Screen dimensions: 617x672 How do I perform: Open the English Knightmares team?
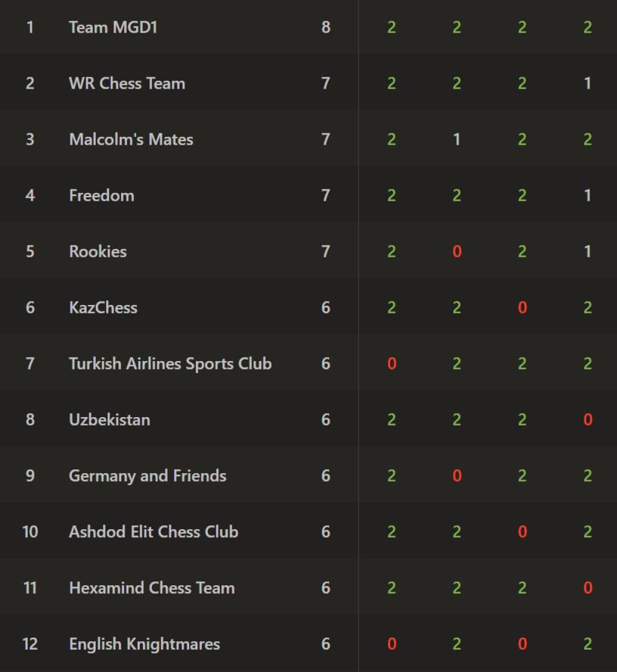pyautogui.click(x=144, y=644)
